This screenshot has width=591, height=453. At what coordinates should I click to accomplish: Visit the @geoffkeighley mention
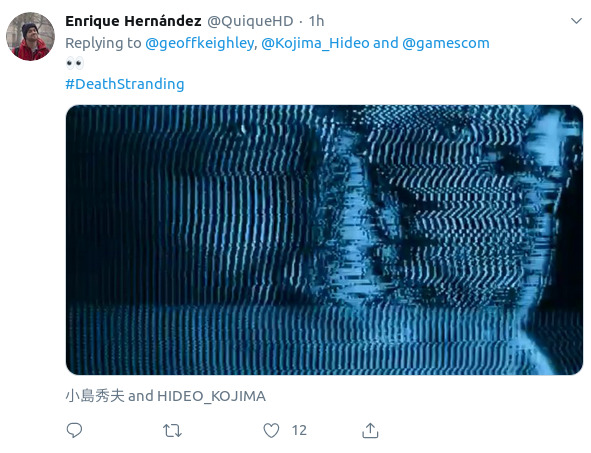point(199,43)
